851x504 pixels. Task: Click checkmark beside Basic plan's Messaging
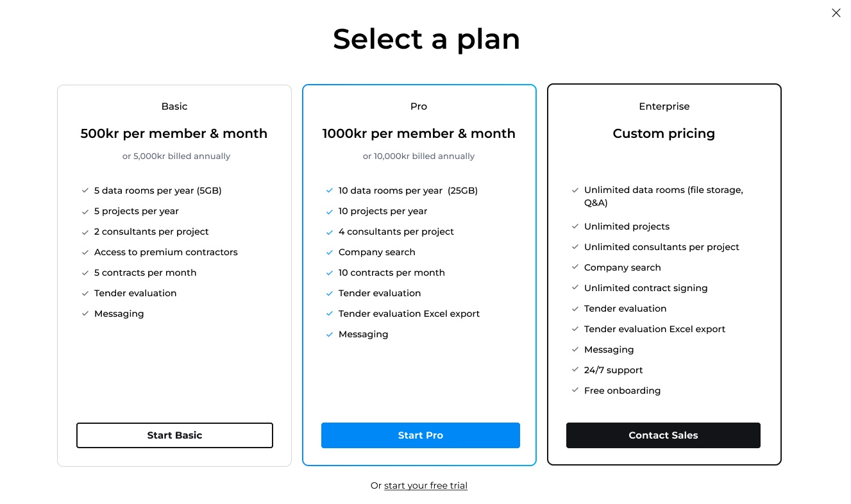(x=85, y=314)
